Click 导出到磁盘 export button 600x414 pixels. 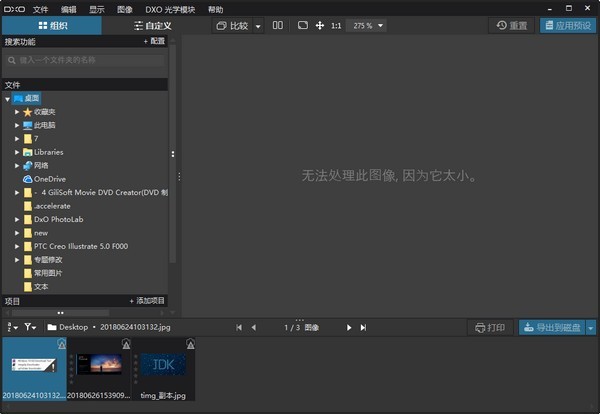tap(552, 328)
